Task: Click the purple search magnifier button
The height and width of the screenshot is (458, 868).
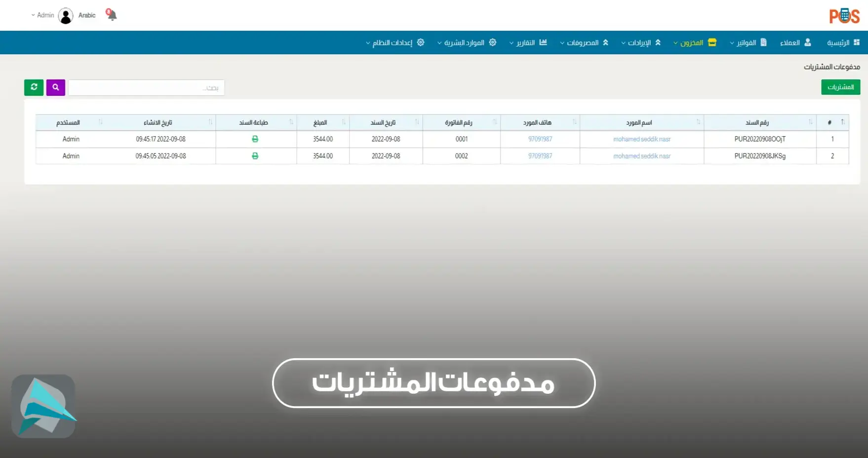Action: (x=56, y=87)
